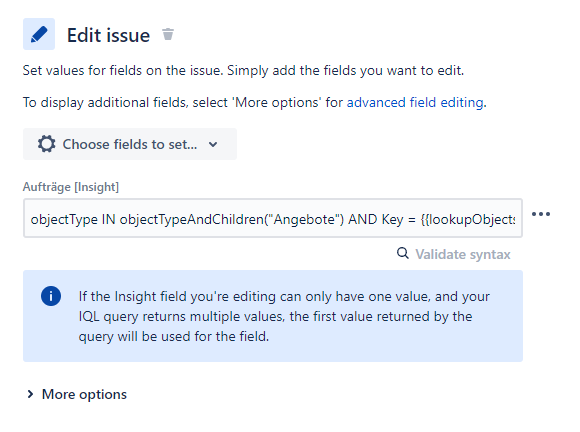Image resolution: width=580 pixels, height=432 pixels.
Task: Click the 'To display additional fields' sentence
Action: pos(254,102)
